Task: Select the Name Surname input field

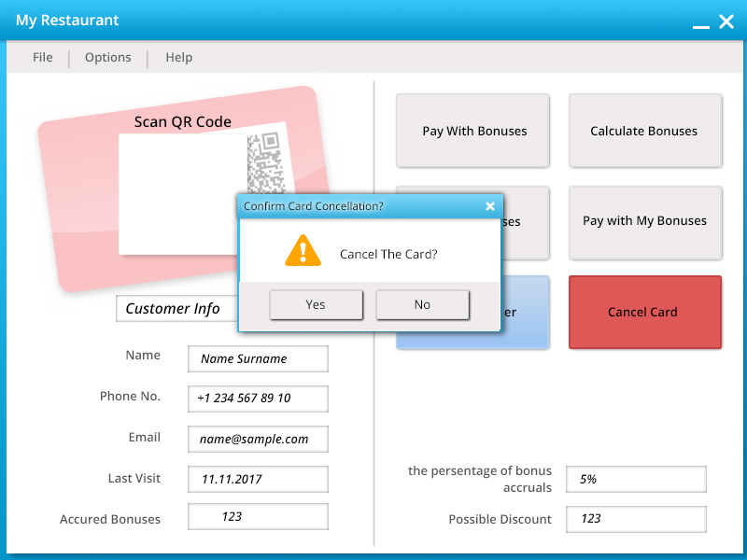Action: (258, 358)
